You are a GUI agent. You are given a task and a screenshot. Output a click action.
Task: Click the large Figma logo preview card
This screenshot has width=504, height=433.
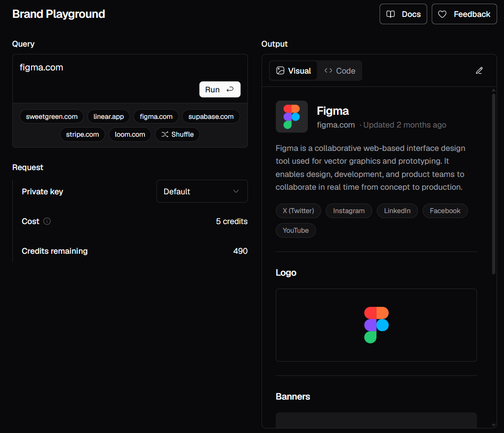376,325
